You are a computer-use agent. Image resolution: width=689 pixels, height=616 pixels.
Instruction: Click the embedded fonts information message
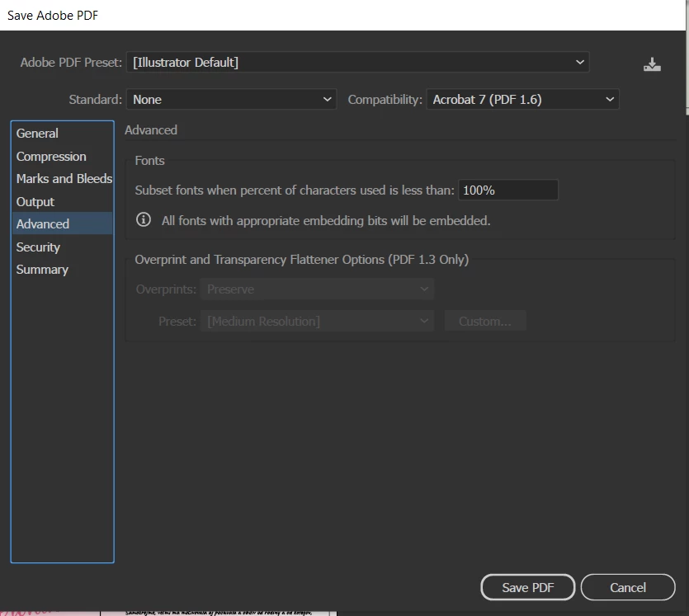coord(326,220)
